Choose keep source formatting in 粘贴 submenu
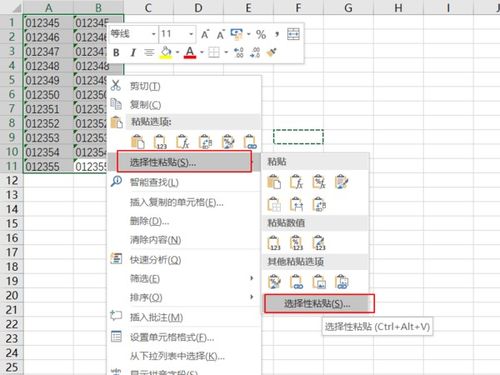Image resolution: width=500 pixels, height=375 pixels. pyautogui.click(x=342, y=182)
